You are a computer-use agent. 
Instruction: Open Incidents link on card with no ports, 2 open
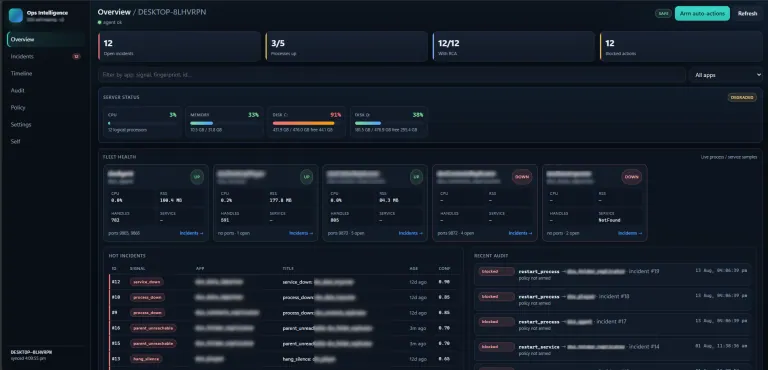(x=630, y=233)
